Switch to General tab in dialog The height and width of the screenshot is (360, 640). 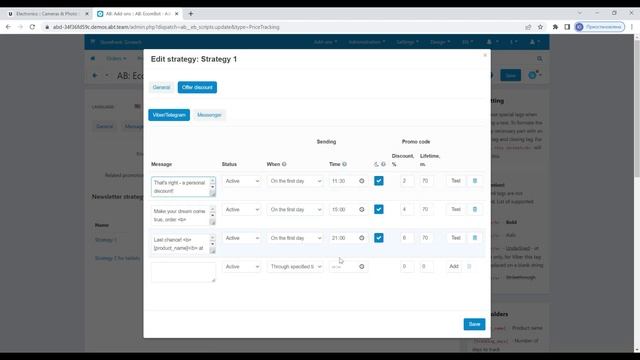[161, 87]
